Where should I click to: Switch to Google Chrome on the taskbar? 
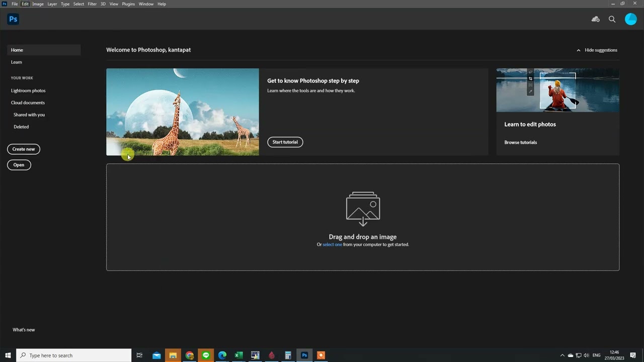point(190,355)
